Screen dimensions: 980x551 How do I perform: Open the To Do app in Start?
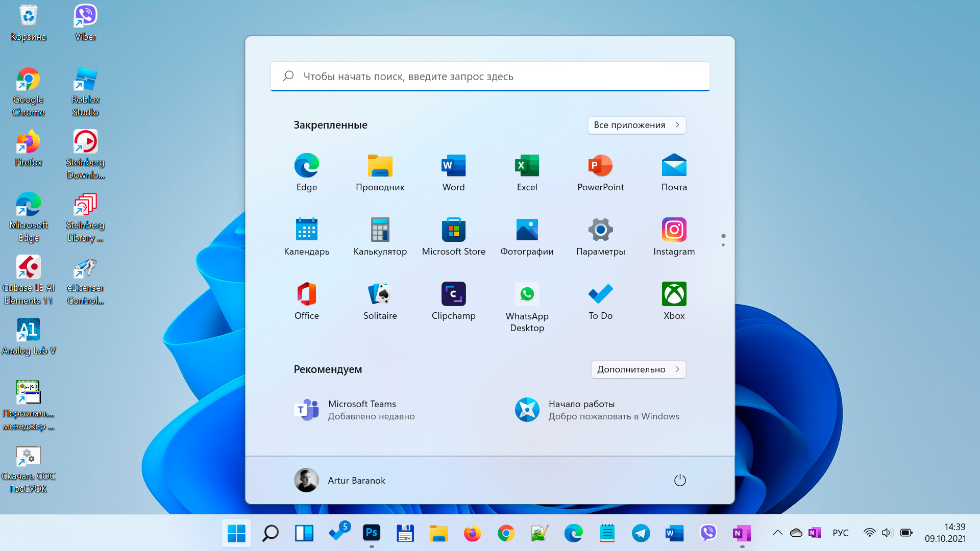point(601,301)
